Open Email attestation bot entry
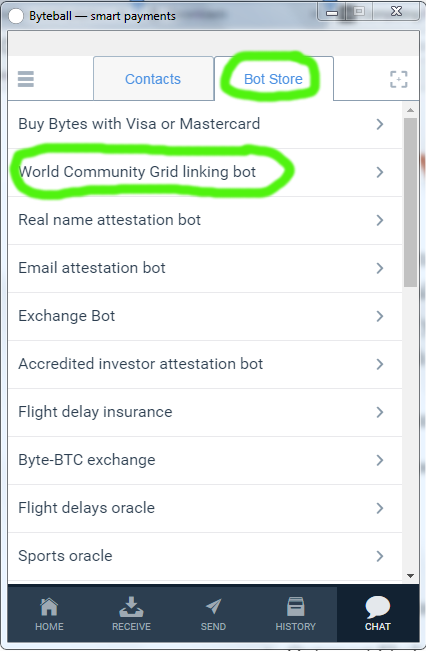This screenshot has width=426, height=651. [205, 268]
